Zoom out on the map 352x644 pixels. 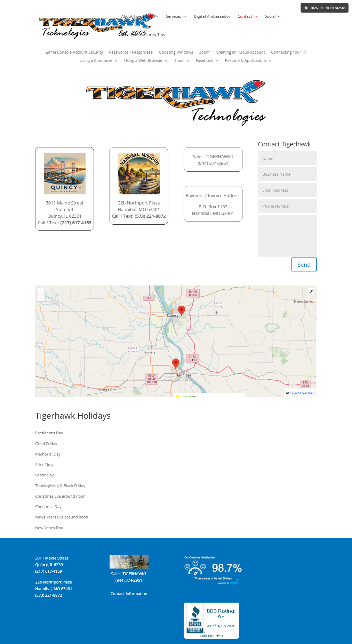pos(41,298)
